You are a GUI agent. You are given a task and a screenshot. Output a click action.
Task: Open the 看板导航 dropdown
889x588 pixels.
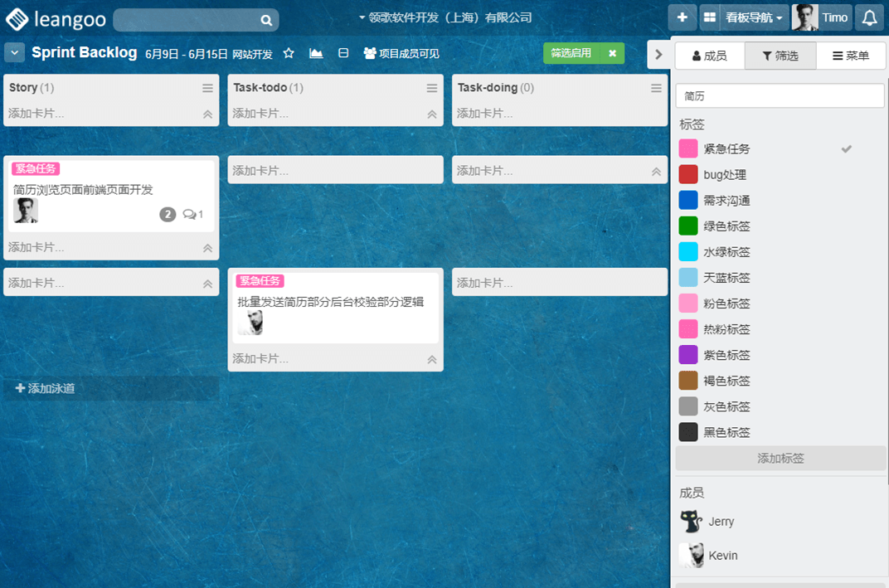coord(742,17)
